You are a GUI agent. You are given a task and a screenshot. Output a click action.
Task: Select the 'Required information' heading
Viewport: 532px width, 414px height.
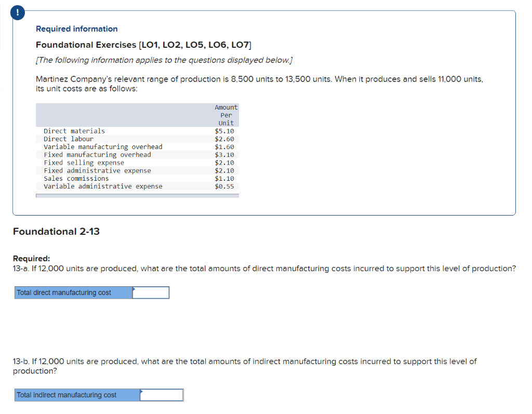coord(77,29)
